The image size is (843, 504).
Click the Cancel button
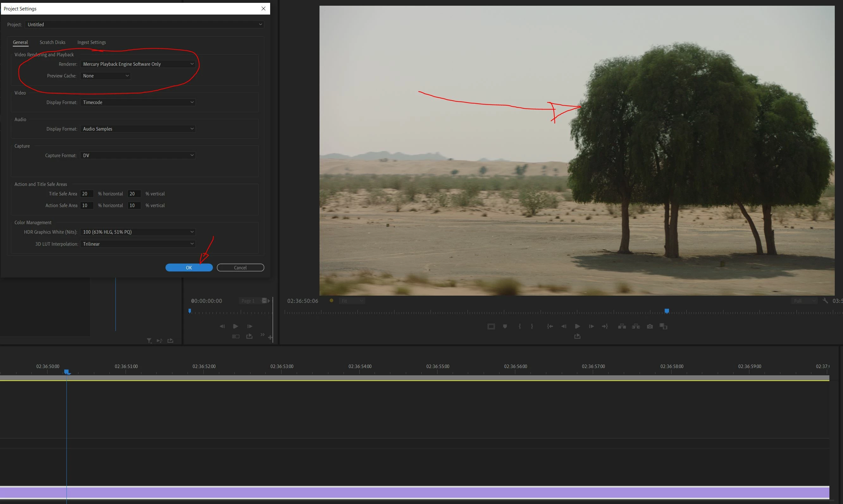tap(240, 267)
